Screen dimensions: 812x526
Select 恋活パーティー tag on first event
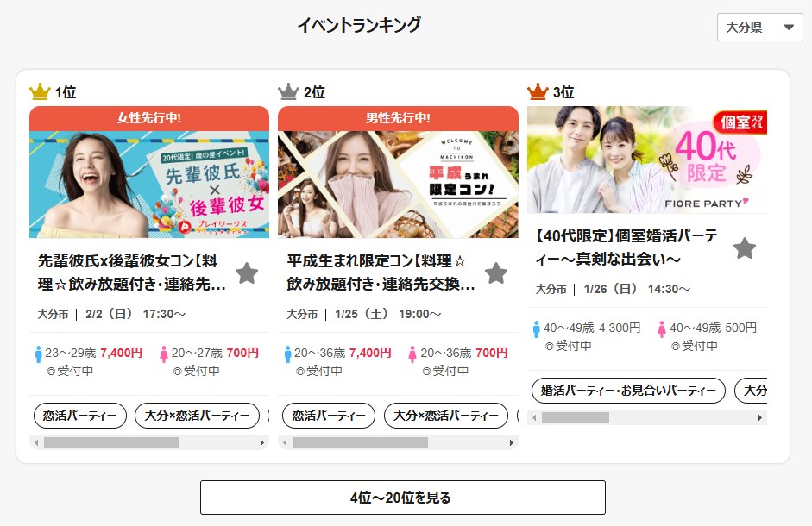[x=79, y=416]
